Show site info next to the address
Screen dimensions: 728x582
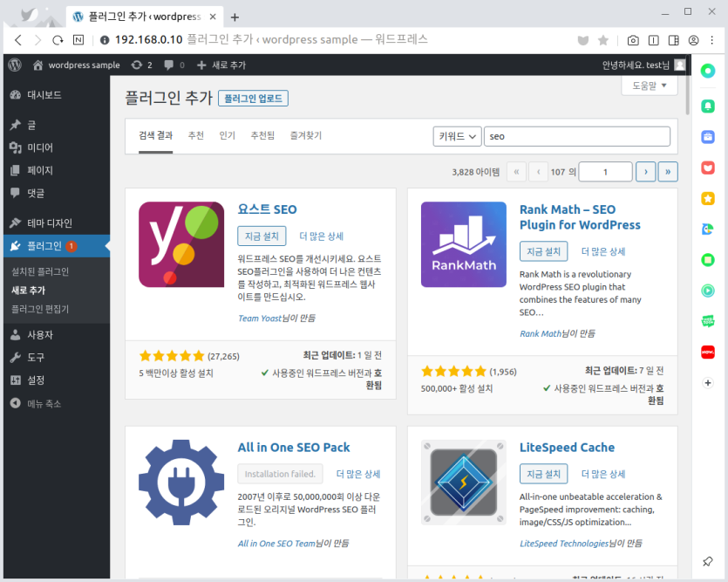click(105, 40)
